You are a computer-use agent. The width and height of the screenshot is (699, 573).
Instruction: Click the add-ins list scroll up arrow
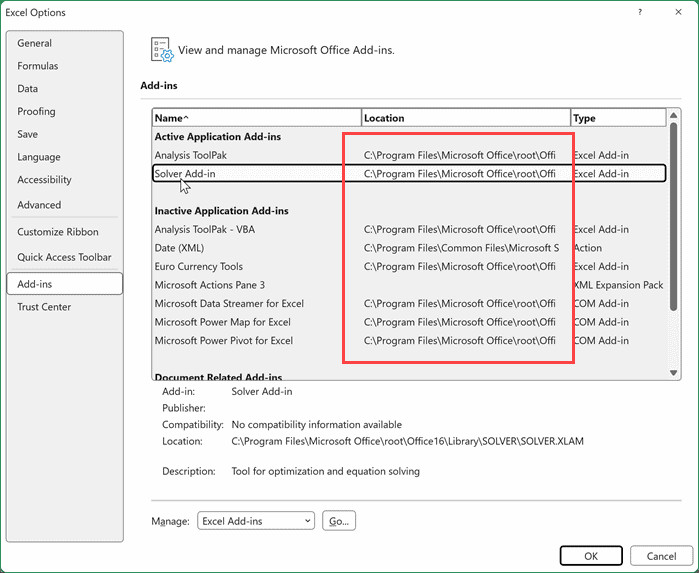click(674, 115)
